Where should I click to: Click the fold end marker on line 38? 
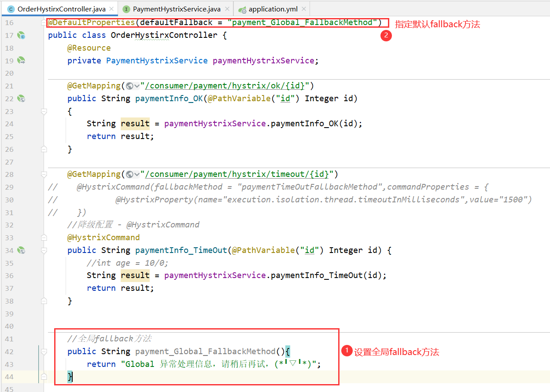click(44, 301)
